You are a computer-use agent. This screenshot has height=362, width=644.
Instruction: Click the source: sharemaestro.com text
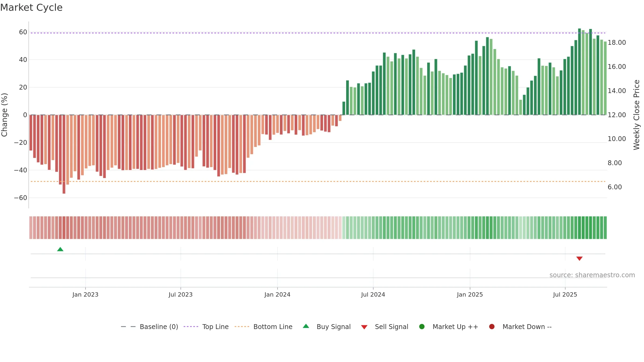click(592, 275)
